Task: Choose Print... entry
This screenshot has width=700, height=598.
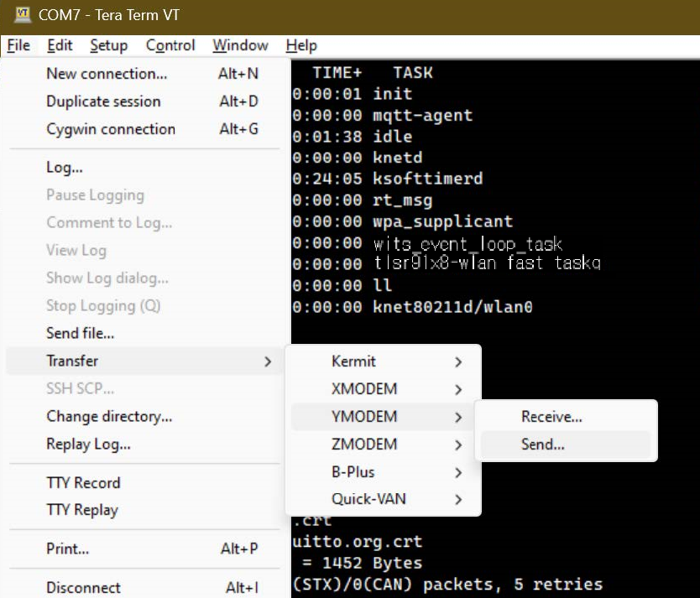Action: coord(145,549)
